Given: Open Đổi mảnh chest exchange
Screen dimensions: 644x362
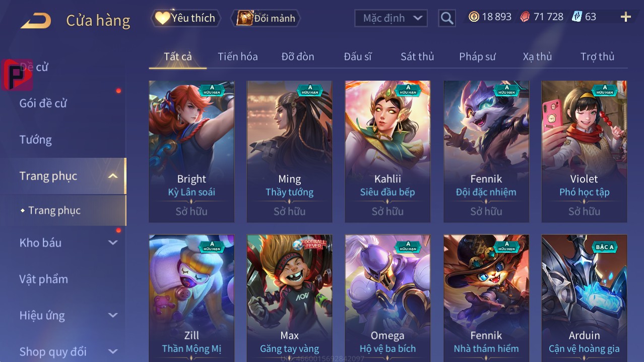Looking at the screenshot, I should (x=266, y=18).
